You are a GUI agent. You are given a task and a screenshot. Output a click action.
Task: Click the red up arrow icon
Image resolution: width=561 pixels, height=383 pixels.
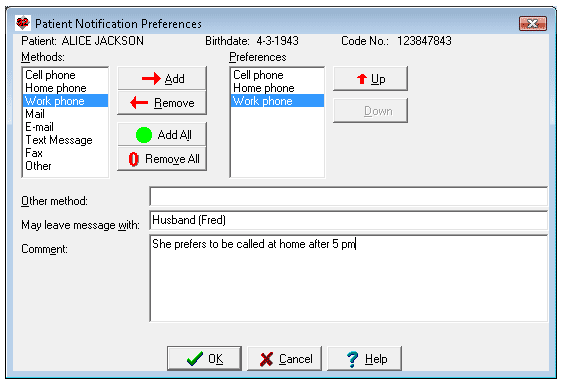point(362,79)
